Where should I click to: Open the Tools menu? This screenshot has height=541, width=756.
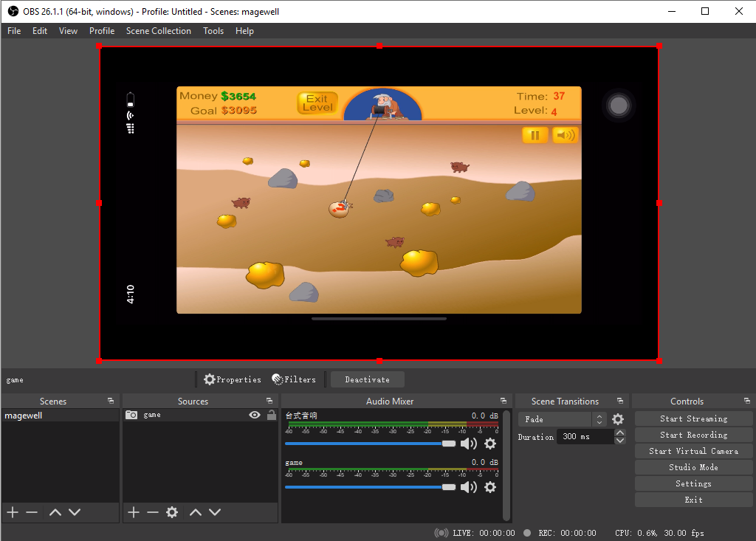tap(213, 31)
